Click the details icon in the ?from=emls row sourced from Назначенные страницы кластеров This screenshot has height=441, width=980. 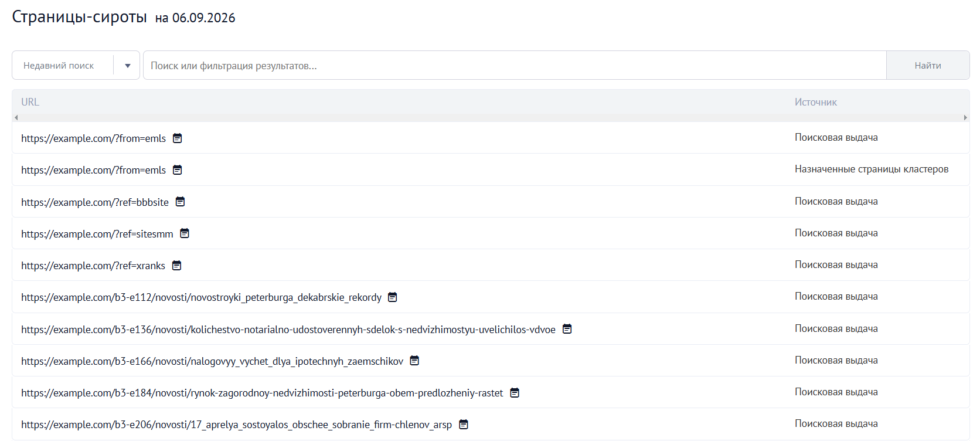[x=178, y=170]
